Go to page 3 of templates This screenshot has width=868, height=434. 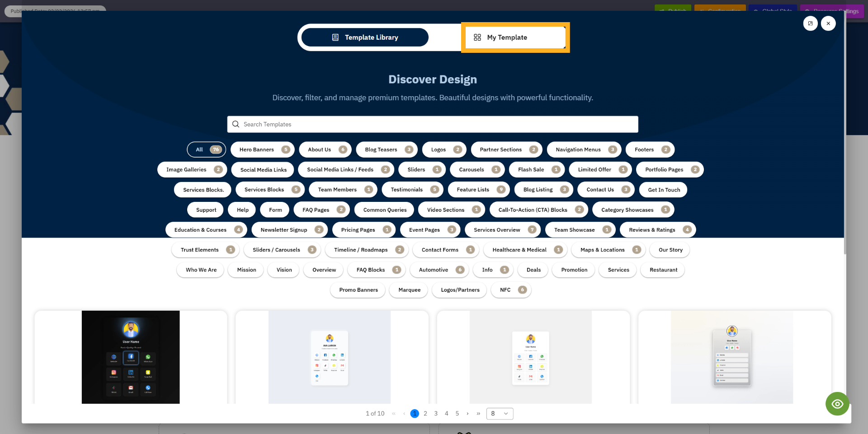pos(436,414)
